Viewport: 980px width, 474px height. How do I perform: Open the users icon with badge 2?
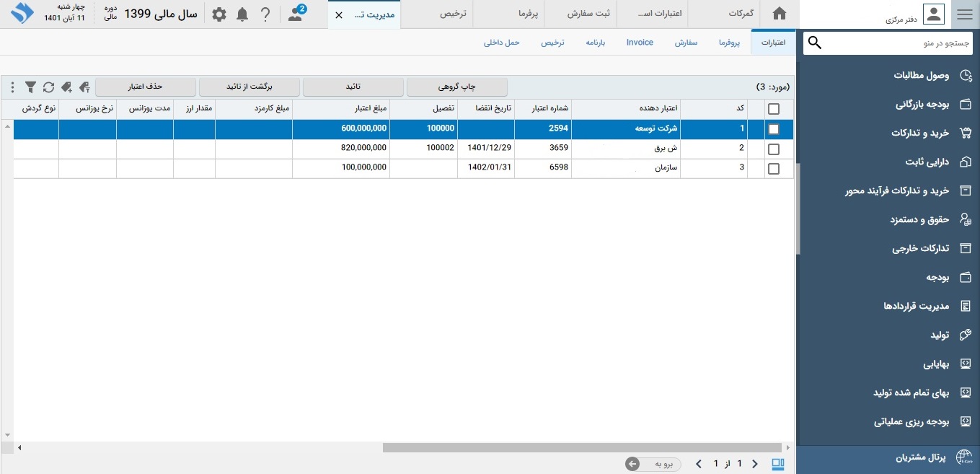(296, 14)
